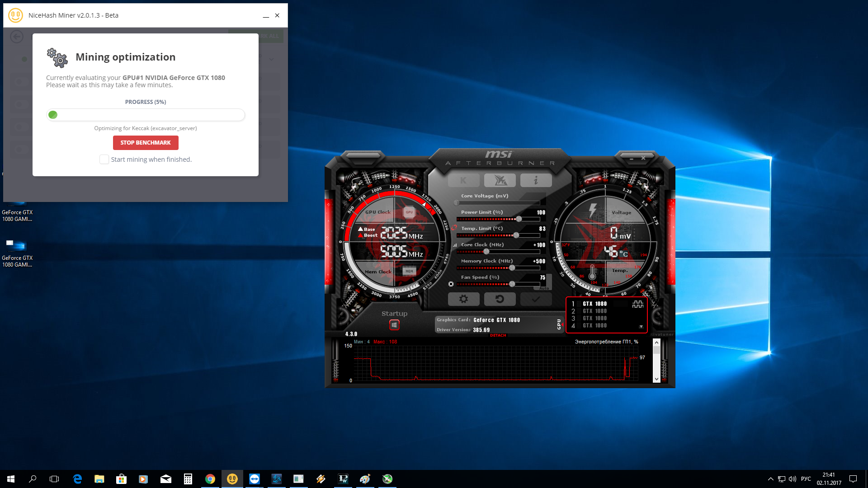Open Afterburner settings gear button
Image resolution: width=868 pixels, height=488 pixels.
pyautogui.click(x=463, y=299)
